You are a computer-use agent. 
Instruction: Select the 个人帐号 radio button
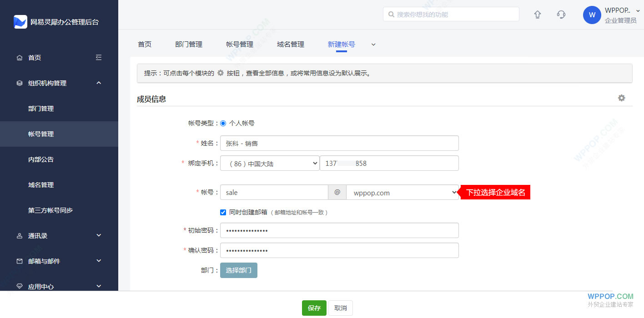click(x=223, y=123)
